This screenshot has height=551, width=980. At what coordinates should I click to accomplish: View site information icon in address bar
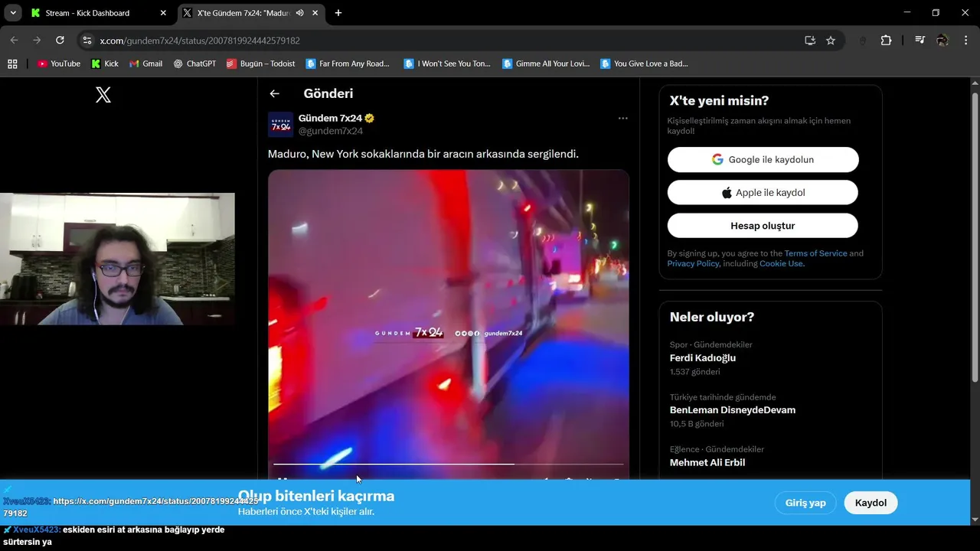[87, 41]
